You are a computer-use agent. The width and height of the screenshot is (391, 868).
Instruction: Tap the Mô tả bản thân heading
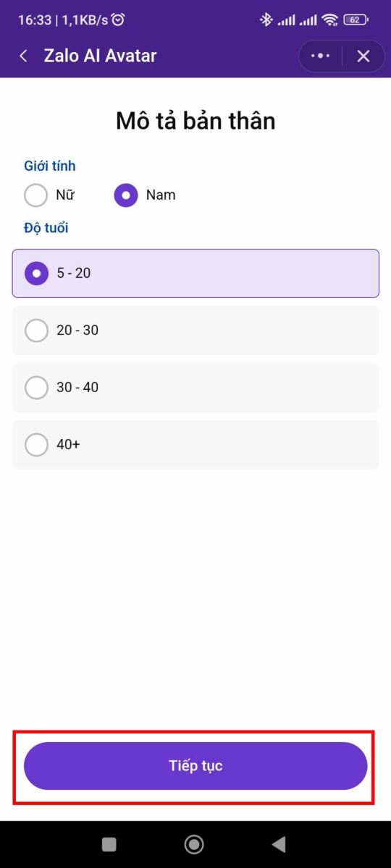tap(195, 120)
